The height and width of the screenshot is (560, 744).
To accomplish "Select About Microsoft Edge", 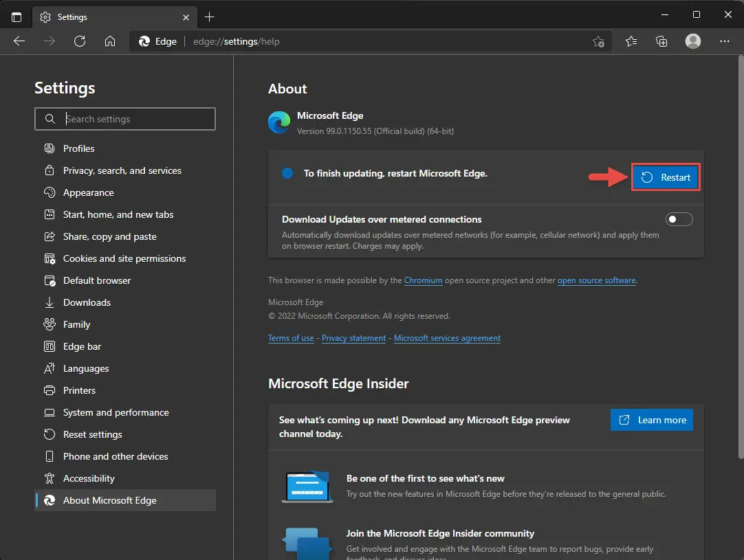I will (125, 500).
